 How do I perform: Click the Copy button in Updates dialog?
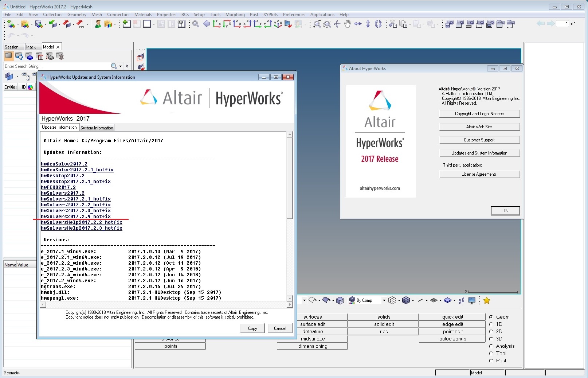coord(252,328)
